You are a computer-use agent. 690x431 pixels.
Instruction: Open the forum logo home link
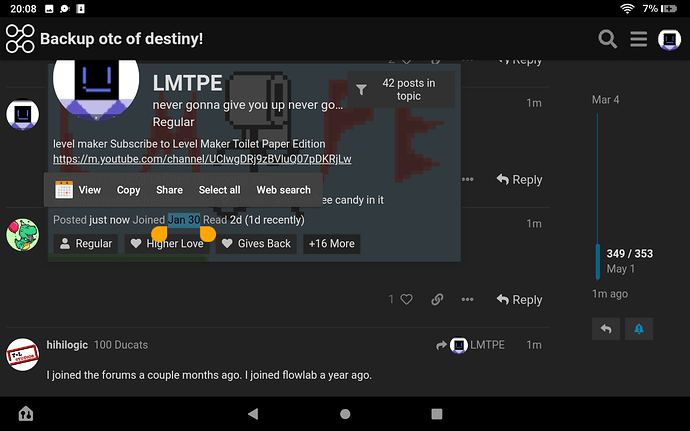click(x=20, y=39)
